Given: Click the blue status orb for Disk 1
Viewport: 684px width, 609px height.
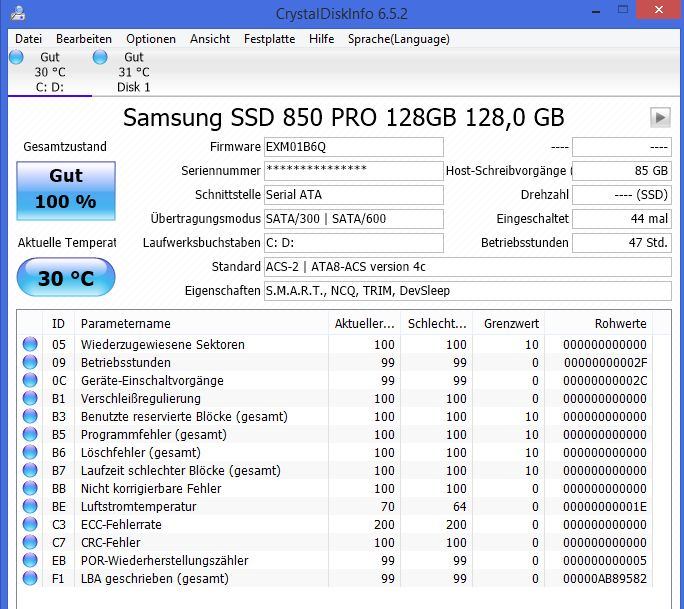Looking at the screenshot, I should click(x=100, y=57).
